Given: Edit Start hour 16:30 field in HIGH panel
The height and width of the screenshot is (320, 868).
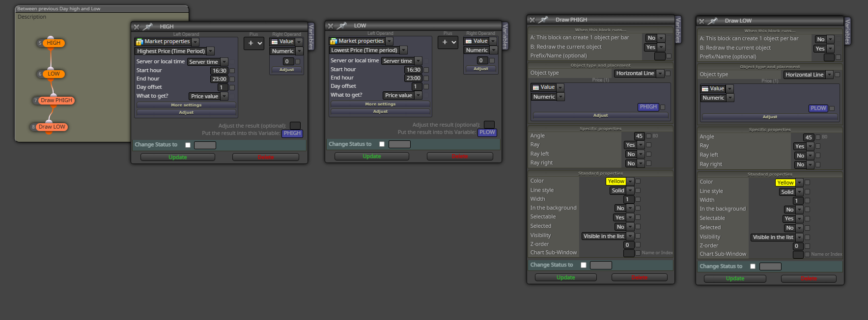Looking at the screenshot, I should tap(219, 71).
